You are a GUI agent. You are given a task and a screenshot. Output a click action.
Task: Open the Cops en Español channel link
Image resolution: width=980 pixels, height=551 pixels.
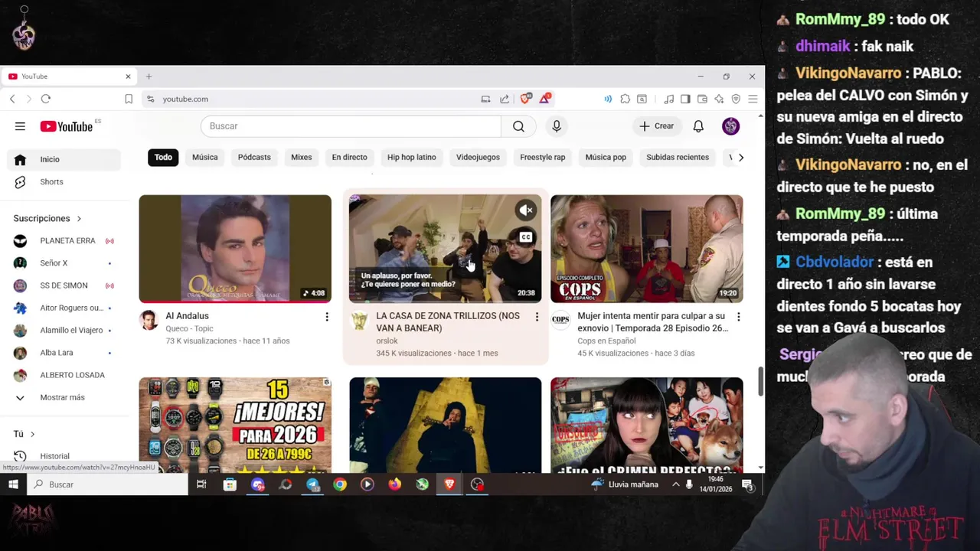[606, 341]
